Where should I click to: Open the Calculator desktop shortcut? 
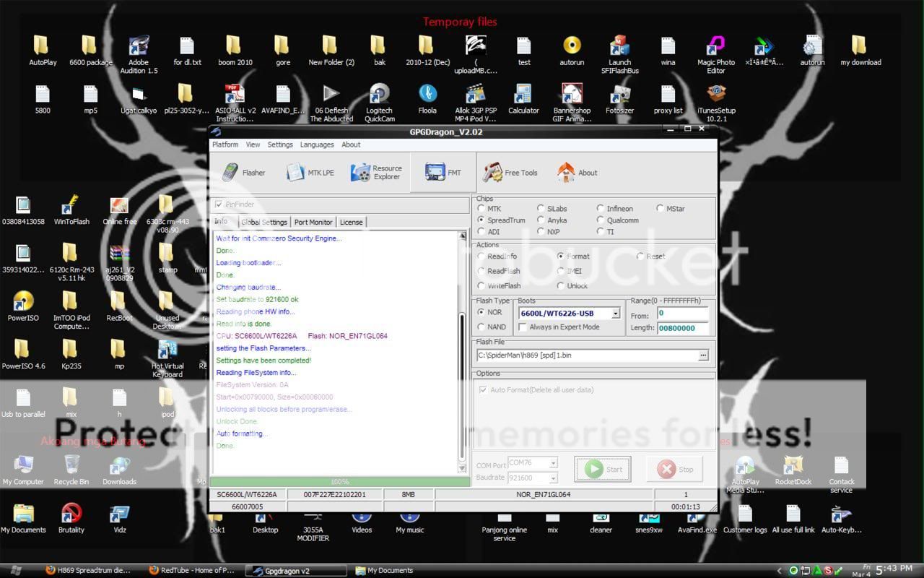(523, 100)
